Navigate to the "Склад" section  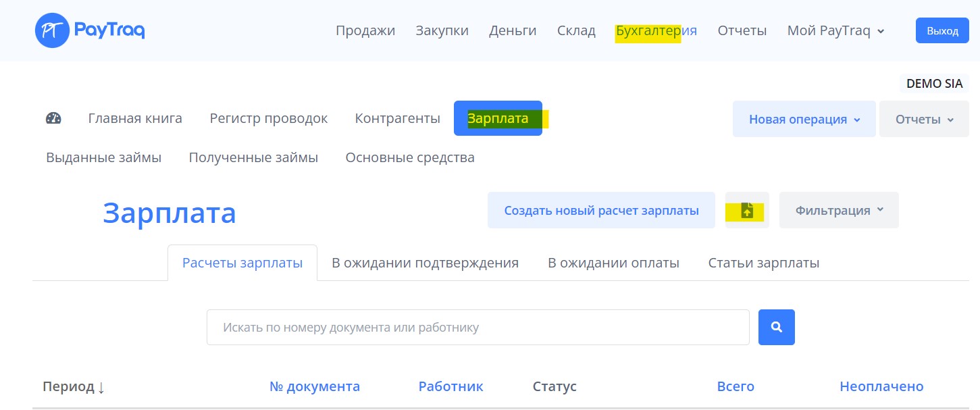[x=576, y=30]
